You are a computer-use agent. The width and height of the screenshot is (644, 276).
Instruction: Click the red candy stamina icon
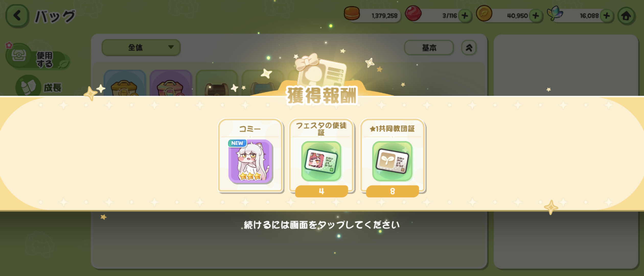tap(413, 13)
